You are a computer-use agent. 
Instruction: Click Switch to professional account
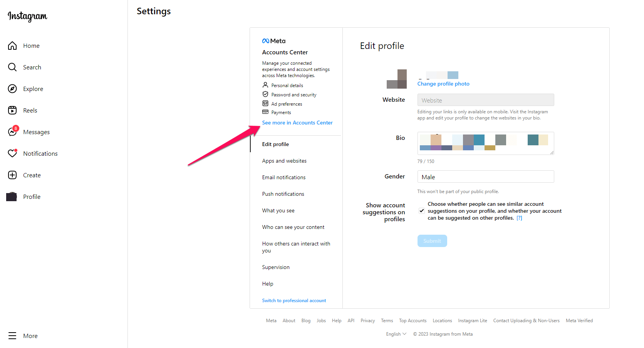(x=294, y=301)
